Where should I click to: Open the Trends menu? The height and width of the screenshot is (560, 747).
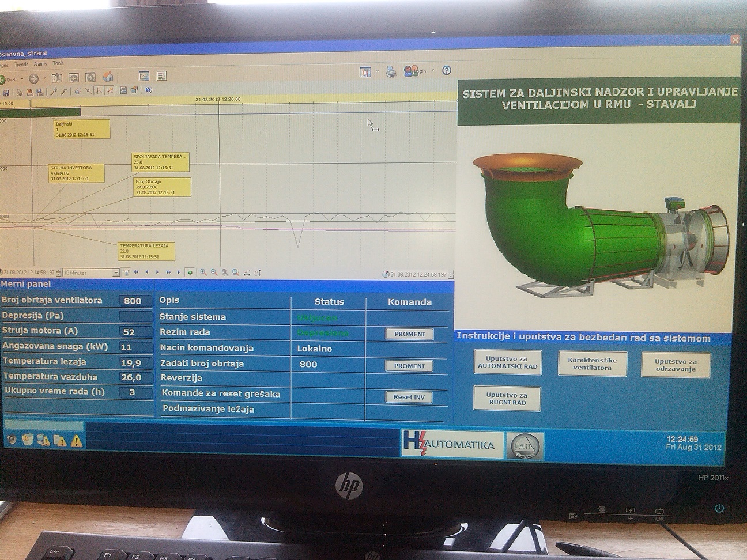21,65
